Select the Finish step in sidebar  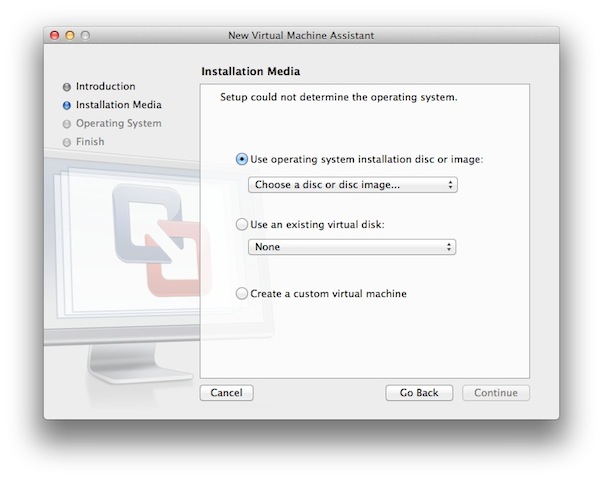(90, 142)
